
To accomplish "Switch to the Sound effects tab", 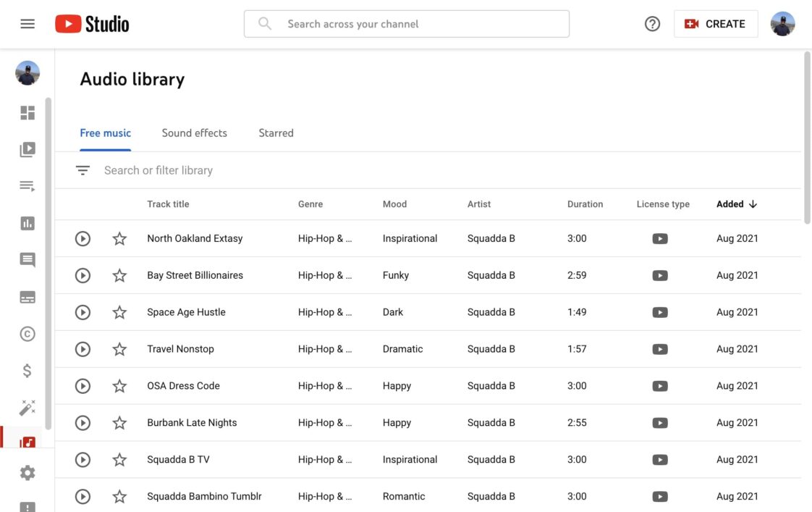I will pos(194,133).
